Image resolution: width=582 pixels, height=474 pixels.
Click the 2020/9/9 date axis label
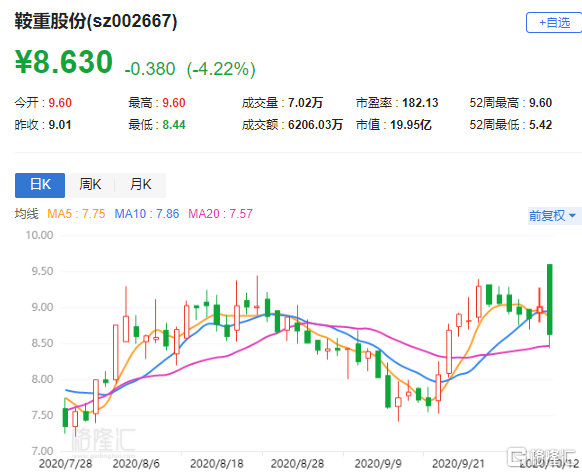coord(378,464)
